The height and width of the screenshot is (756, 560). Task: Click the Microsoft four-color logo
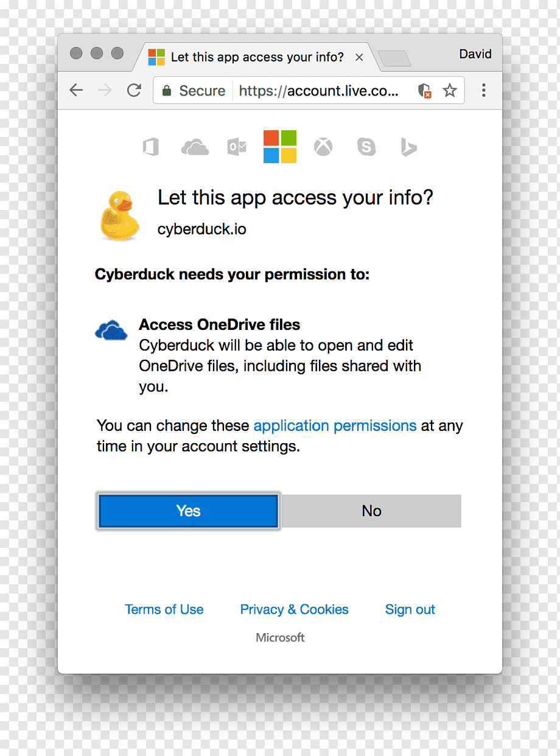point(280,147)
